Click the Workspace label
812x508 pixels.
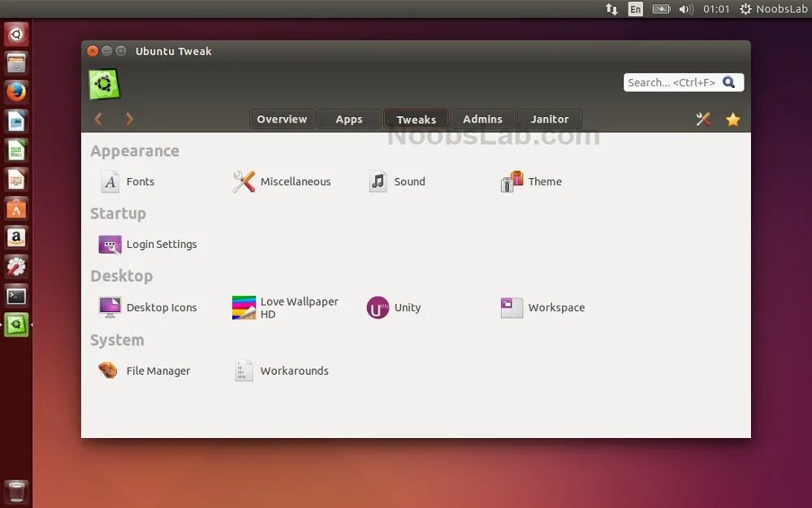coord(557,308)
